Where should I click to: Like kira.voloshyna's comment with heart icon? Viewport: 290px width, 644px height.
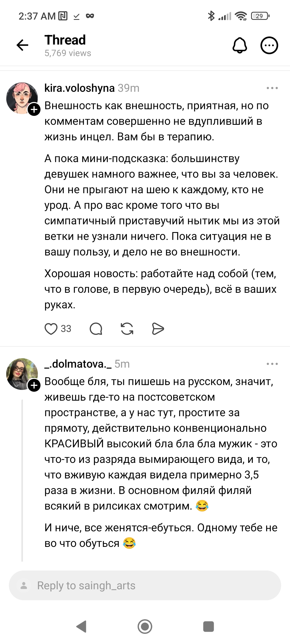point(51,329)
